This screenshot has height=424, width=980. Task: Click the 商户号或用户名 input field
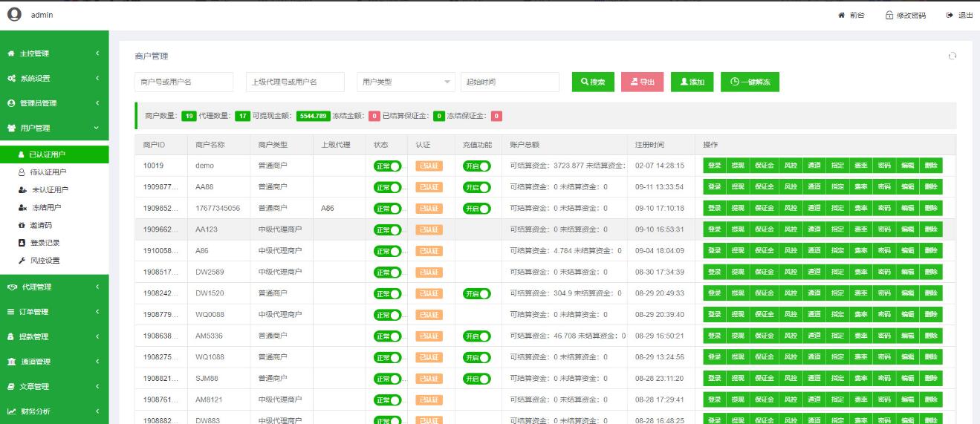(184, 82)
